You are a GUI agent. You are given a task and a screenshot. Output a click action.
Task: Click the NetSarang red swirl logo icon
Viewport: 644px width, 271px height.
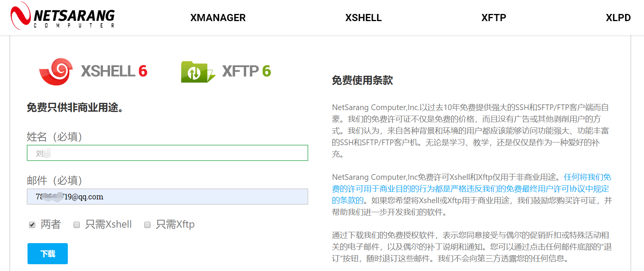point(20,15)
